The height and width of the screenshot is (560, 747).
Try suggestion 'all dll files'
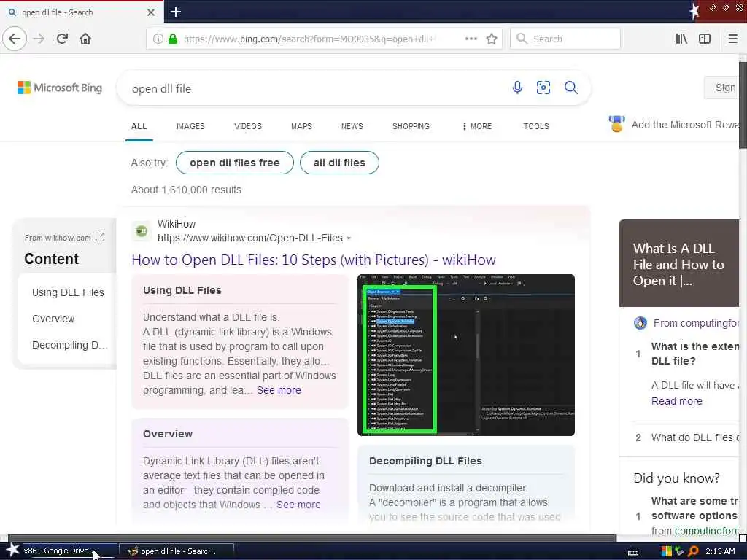click(x=339, y=163)
